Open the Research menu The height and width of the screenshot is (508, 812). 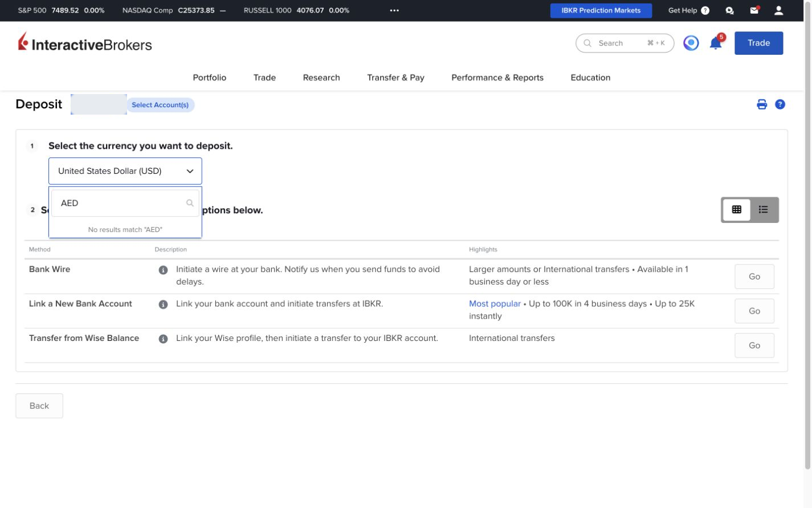[x=321, y=78]
